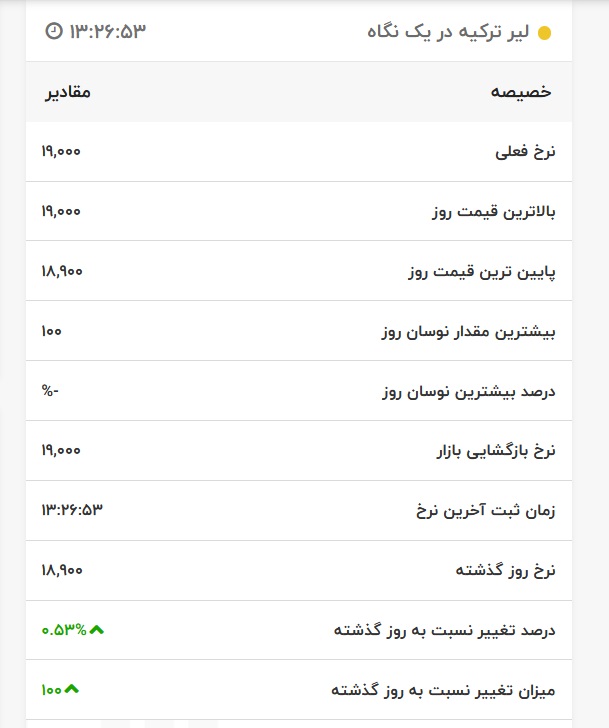Click the value in پایین ترین قیمت روز row
The width and height of the screenshot is (609, 728).
(x=62, y=272)
